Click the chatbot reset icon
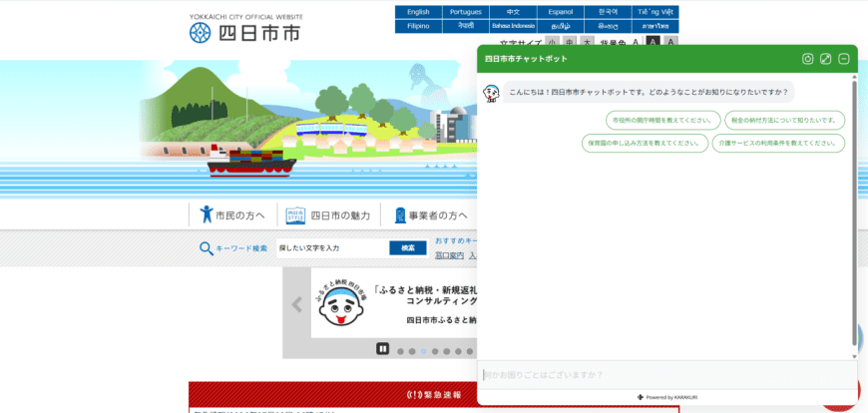Screen dimensions: 868x413 (808, 59)
